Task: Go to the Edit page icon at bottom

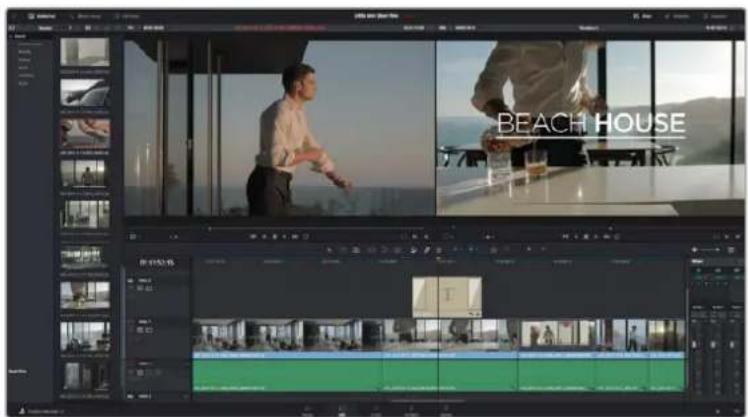Action: tap(342, 411)
